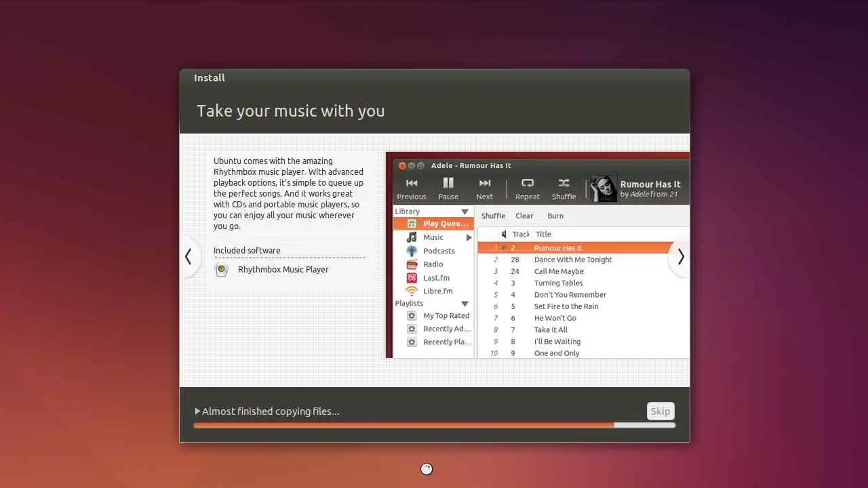Click the Burn button
868x488 pixels.
(555, 216)
